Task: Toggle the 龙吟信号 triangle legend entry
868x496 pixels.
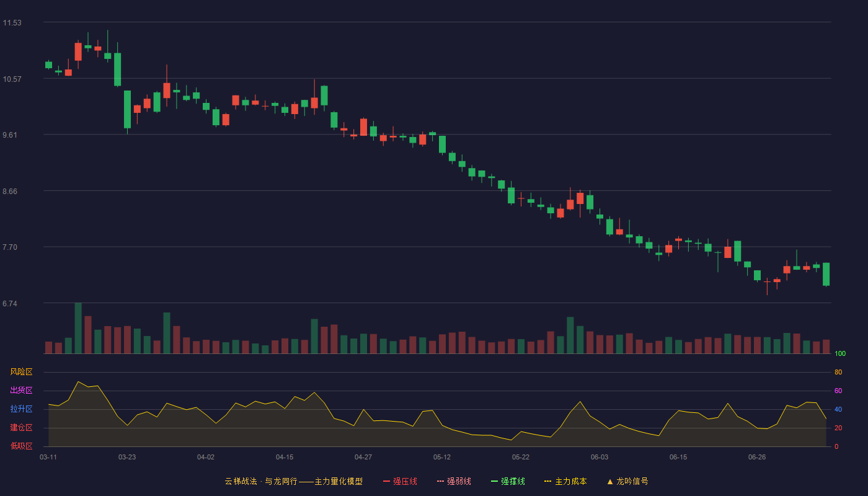Action: [627, 481]
